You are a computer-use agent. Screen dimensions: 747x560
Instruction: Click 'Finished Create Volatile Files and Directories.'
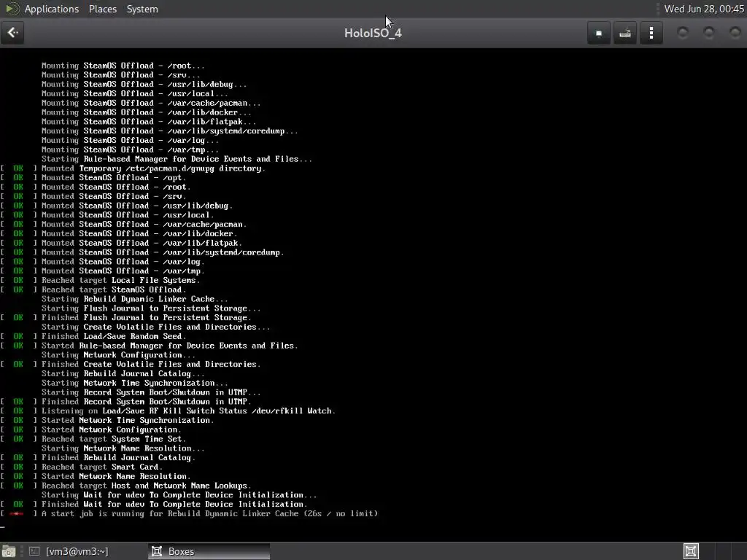pyautogui.click(x=151, y=365)
